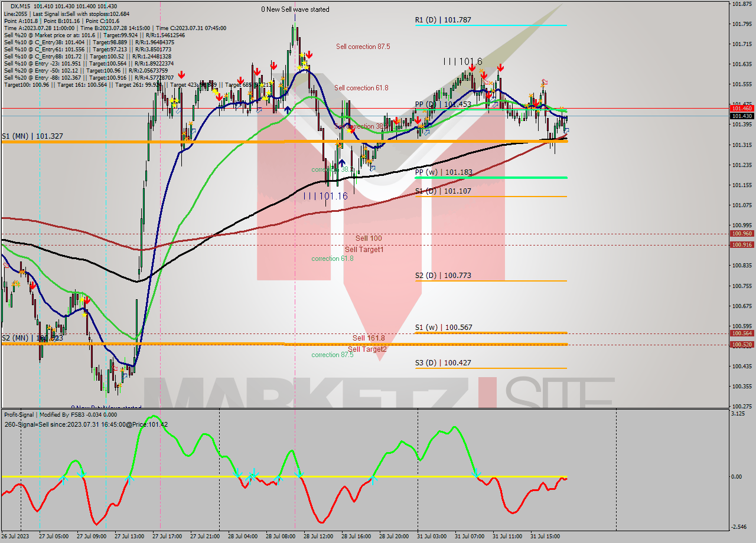Select the '| | | 101.6' high marker text
The height and width of the screenshot is (543, 756).
tap(463, 61)
